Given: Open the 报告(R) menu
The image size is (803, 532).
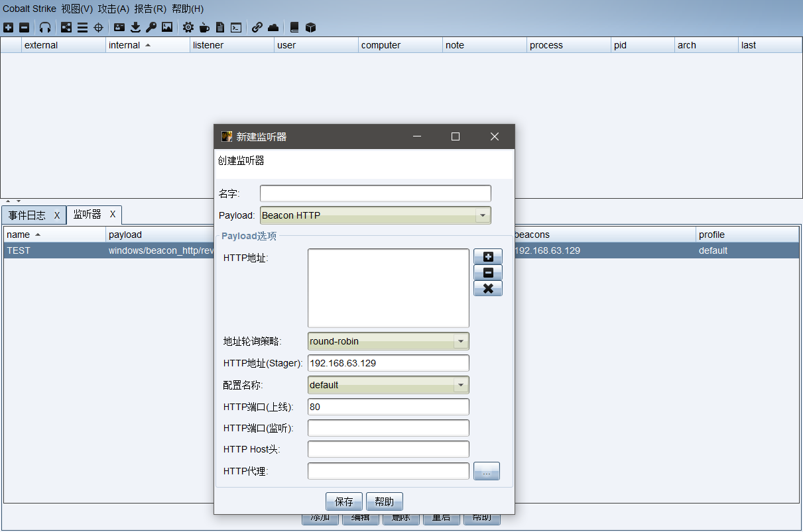Looking at the screenshot, I should point(150,9).
